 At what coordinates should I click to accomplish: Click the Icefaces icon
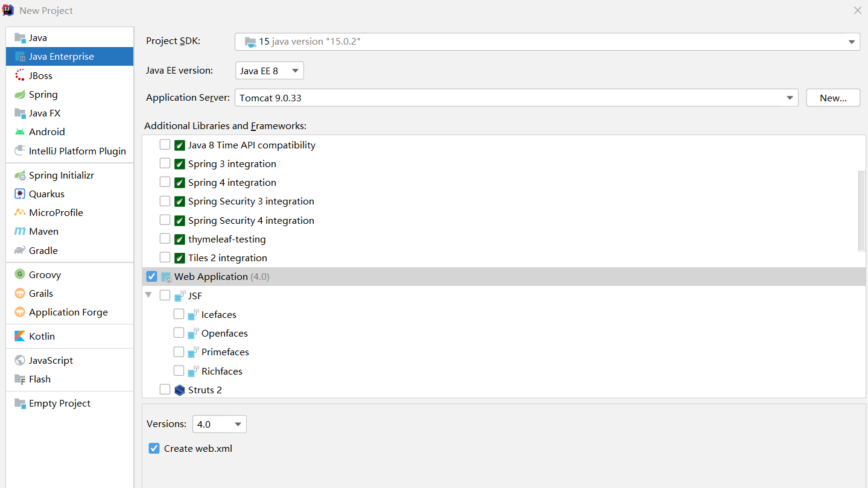pyautogui.click(x=193, y=314)
